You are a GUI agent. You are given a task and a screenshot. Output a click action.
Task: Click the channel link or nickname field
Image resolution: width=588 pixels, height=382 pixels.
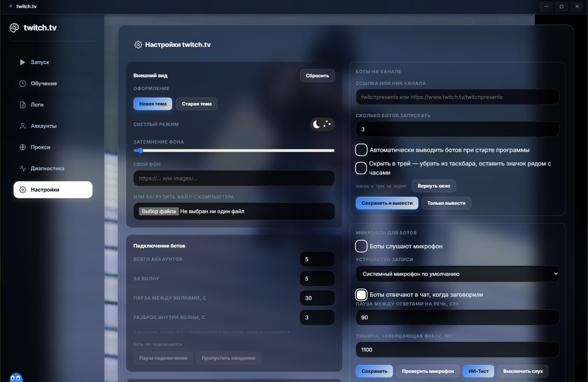[x=458, y=97]
